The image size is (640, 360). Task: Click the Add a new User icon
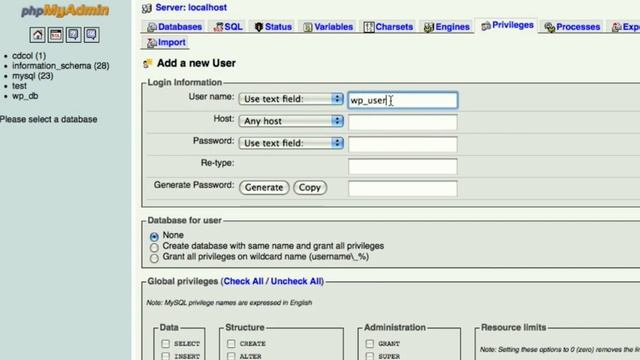147,63
